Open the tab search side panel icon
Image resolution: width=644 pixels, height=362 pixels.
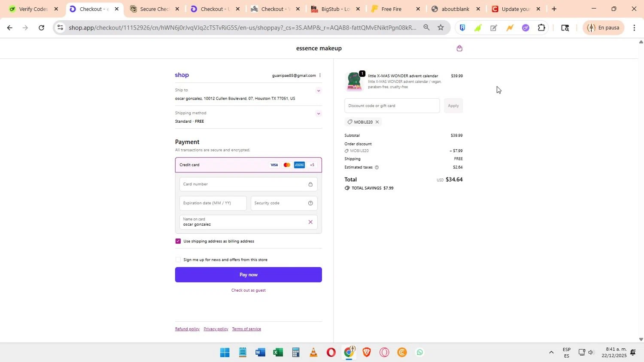tap(565, 28)
